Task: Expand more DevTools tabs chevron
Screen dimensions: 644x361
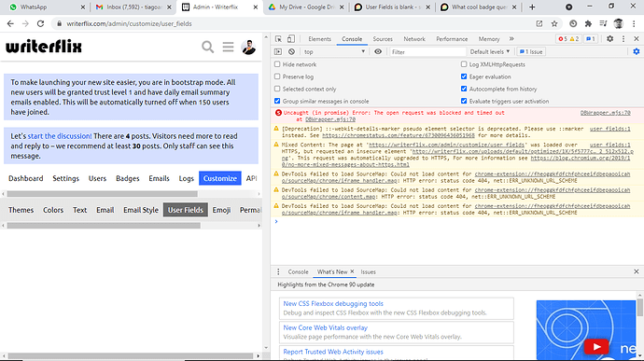Action: (x=511, y=38)
